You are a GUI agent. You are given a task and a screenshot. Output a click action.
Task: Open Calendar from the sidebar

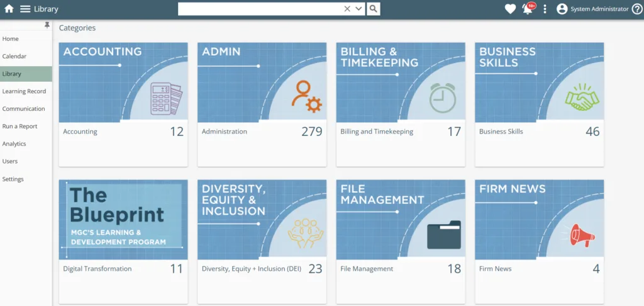point(26,56)
